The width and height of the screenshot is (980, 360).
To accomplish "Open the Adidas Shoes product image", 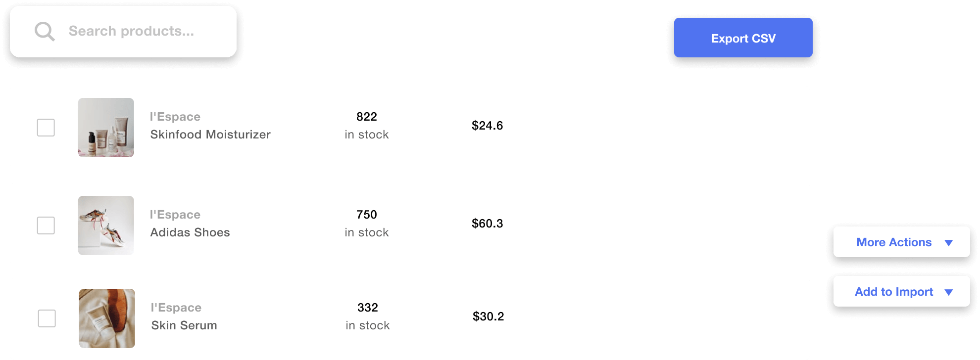I will coord(106,225).
